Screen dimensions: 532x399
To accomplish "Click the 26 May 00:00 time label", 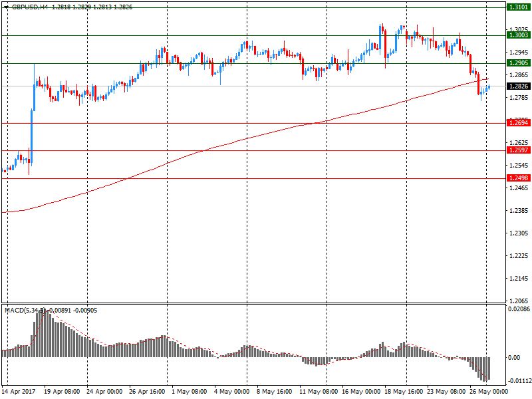I will pos(489,392).
